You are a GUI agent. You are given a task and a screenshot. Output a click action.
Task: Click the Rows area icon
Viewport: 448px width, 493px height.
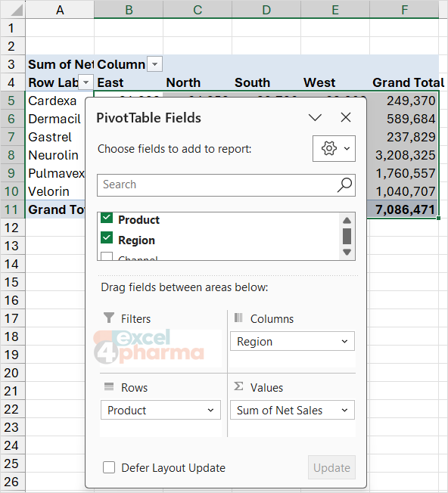coord(109,386)
